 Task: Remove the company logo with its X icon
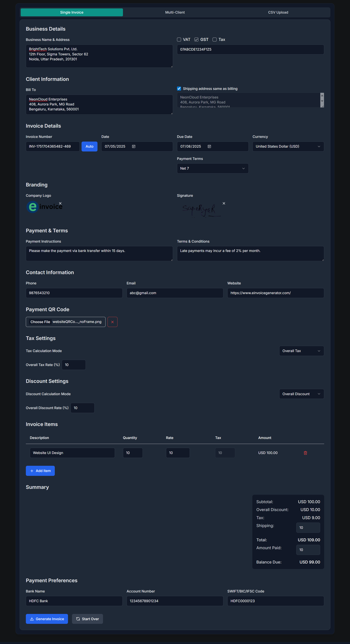tap(60, 203)
